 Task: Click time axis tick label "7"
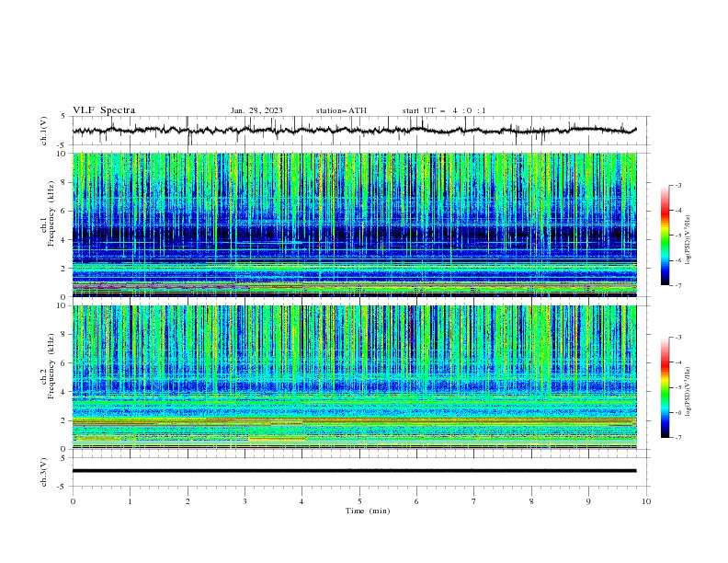474,501
